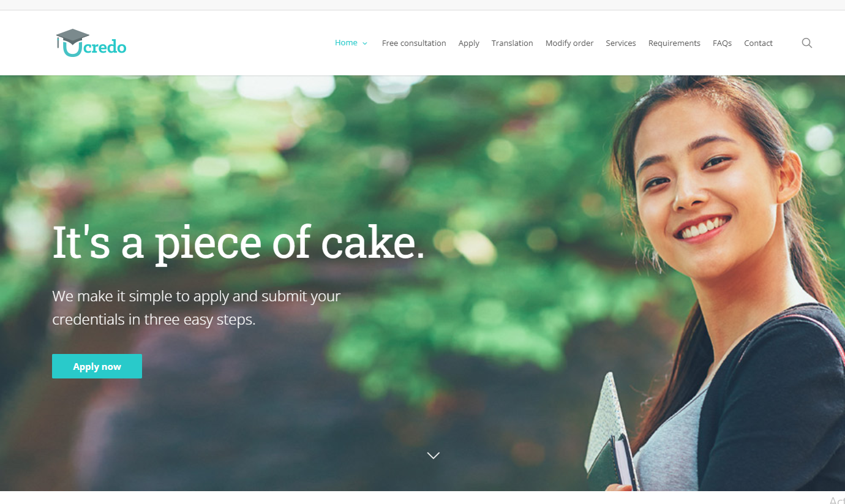Click the 'It's a piece of cake.' headline
845x504 pixels.
[x=239, y=243]
